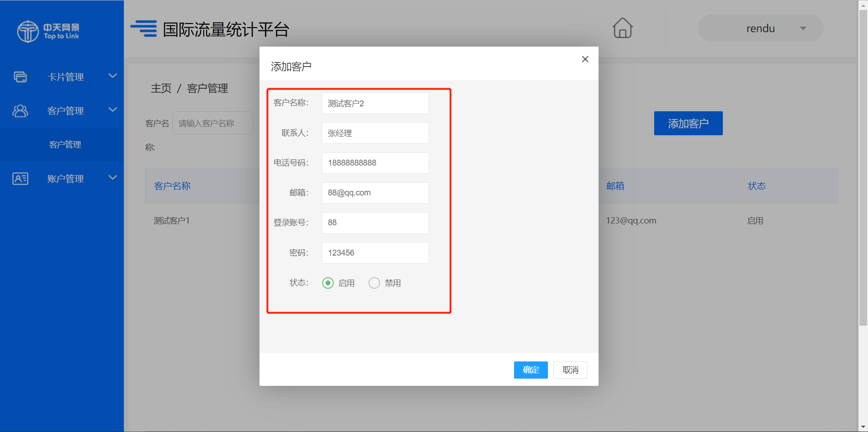Click the page vertical scrollbar
868x432 pixels.
[x=863, y=167]
